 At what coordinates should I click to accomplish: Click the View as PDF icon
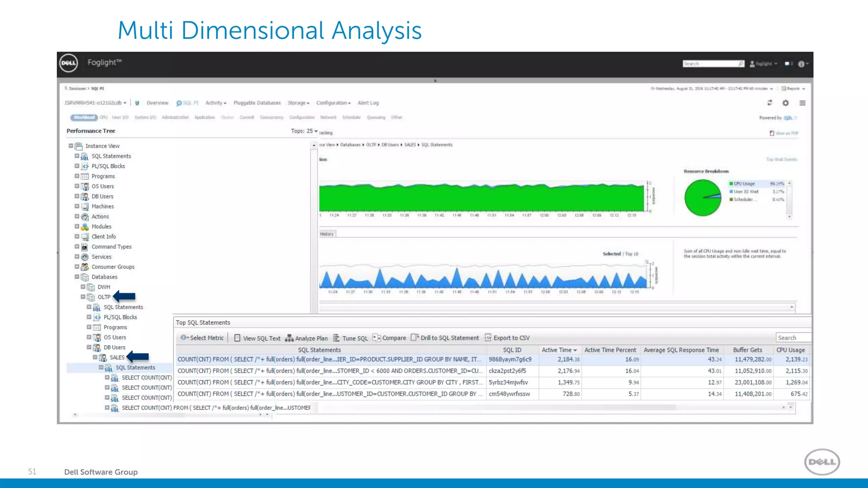point(772,133)
